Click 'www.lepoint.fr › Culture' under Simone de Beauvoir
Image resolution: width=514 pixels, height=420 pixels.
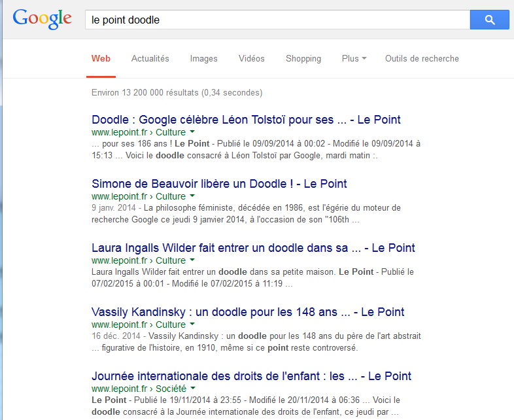(139, 196)
